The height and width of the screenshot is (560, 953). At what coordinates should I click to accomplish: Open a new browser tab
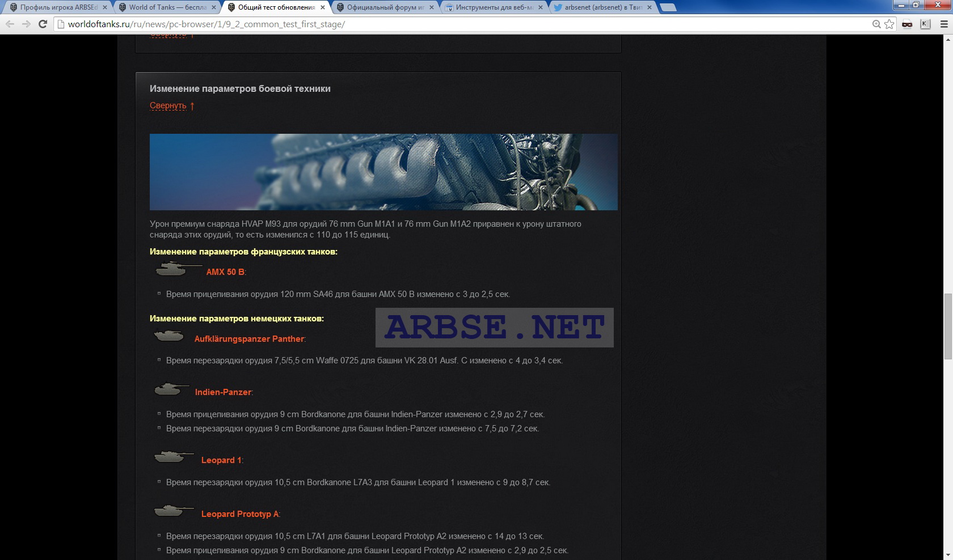pos(668,7)
